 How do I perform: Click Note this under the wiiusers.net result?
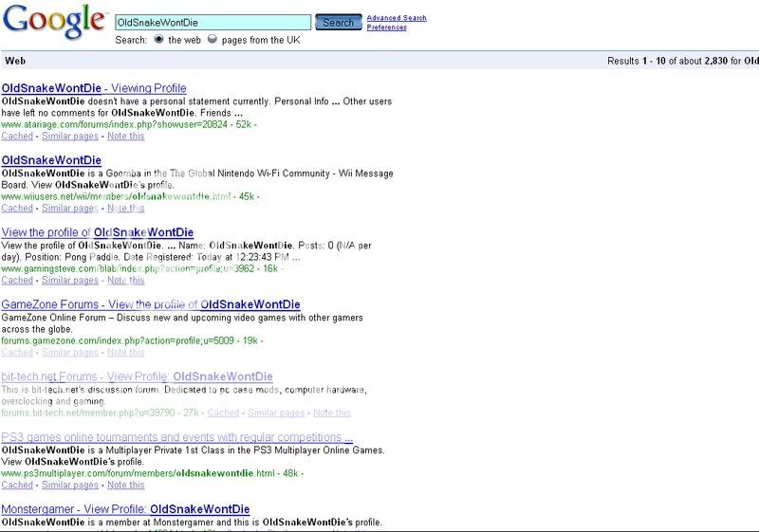(x=126, y=209)
